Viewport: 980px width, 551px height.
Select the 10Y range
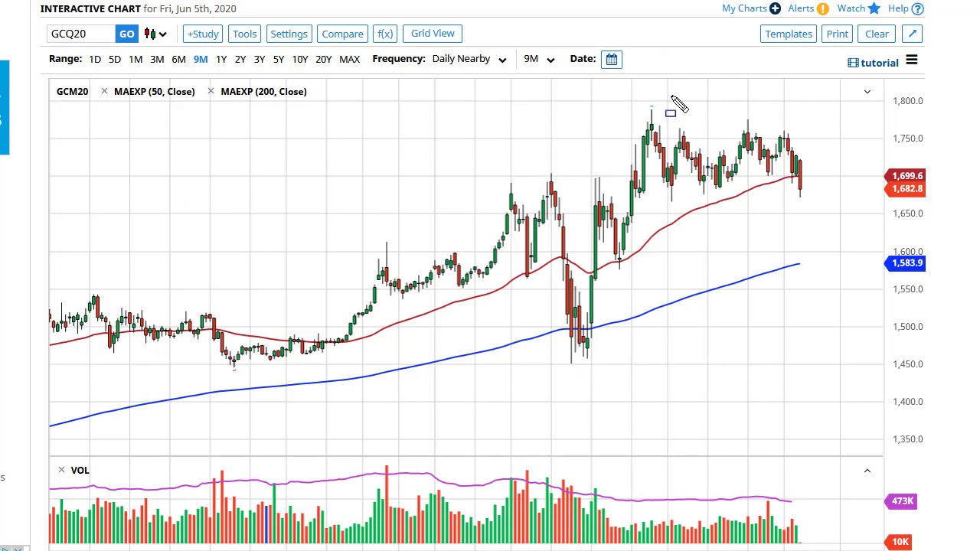300,59
